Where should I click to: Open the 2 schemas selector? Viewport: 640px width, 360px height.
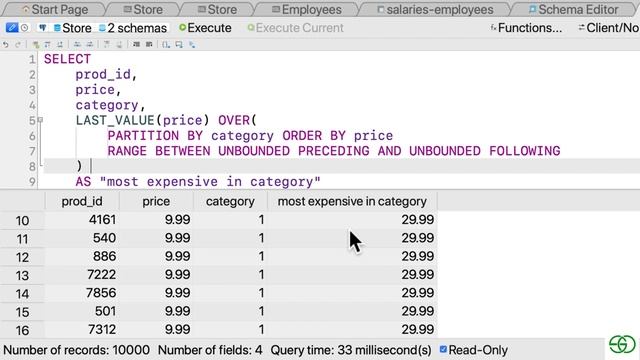(x=133, y=28)
